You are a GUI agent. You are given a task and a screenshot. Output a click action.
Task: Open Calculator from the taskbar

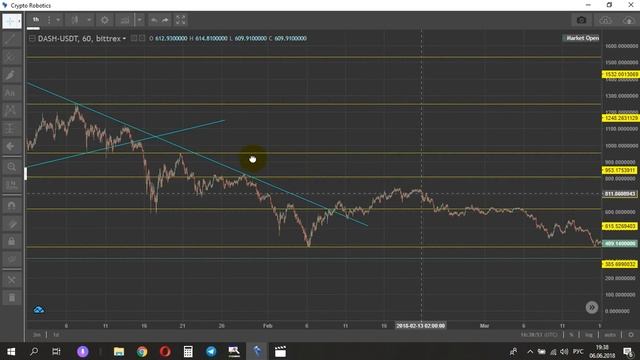(188, 351)
